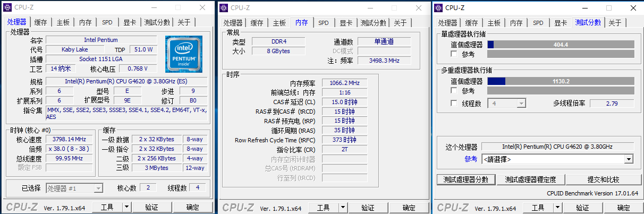Click CPU-Z title icon in 处理器 window
Viewport: 644px width, 214px height.
(7, 7)
